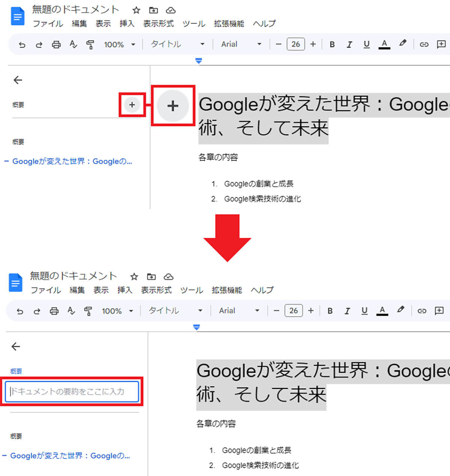450x476 pixels.
Task: Open the 挿入 menu in the upper screenshot
Action: point(127,24)
